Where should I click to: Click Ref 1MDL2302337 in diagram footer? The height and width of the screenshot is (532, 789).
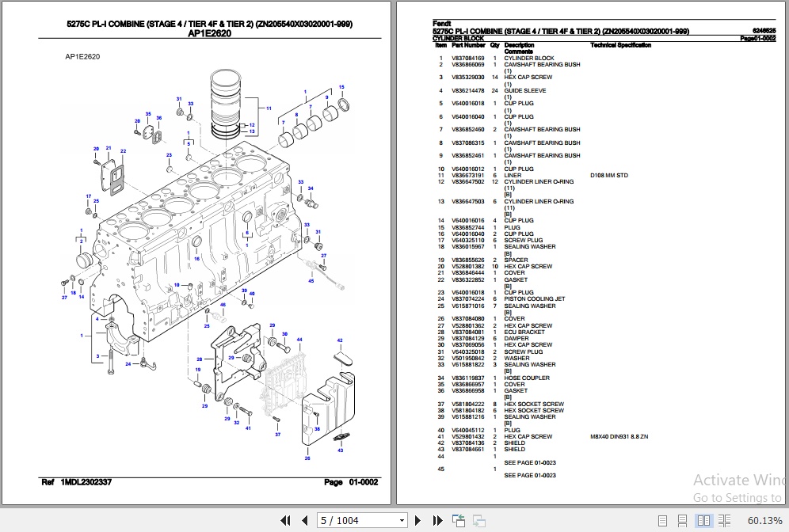77,482
